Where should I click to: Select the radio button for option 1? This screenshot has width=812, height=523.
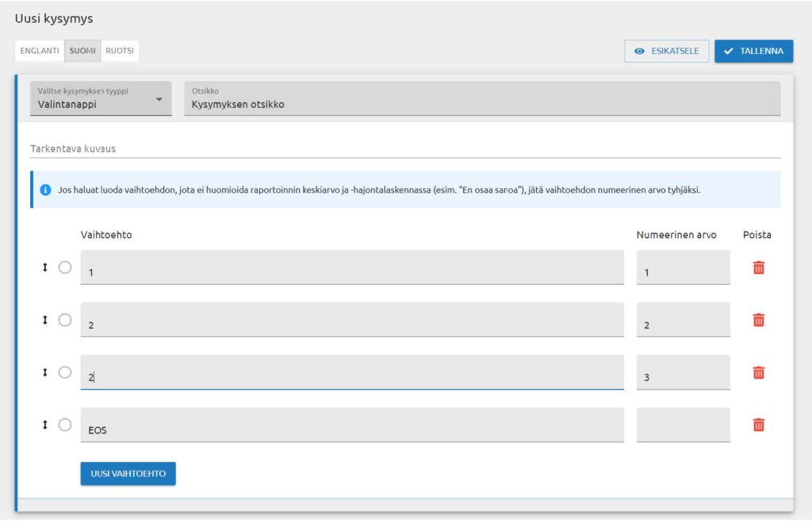pos(65,267)
